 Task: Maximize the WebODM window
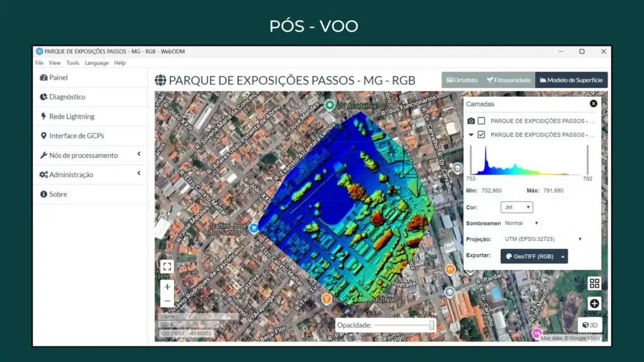[582, 52]
